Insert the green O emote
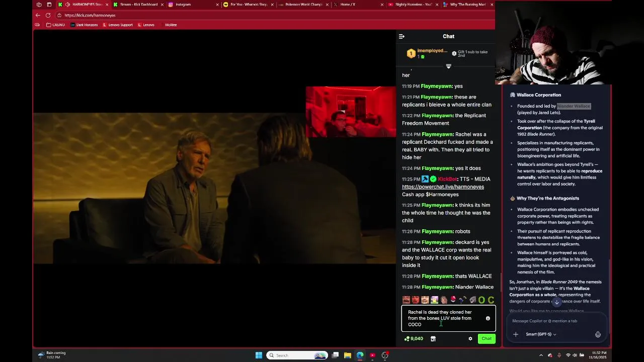Screen dimensions: 644x362 coord(481,300)
